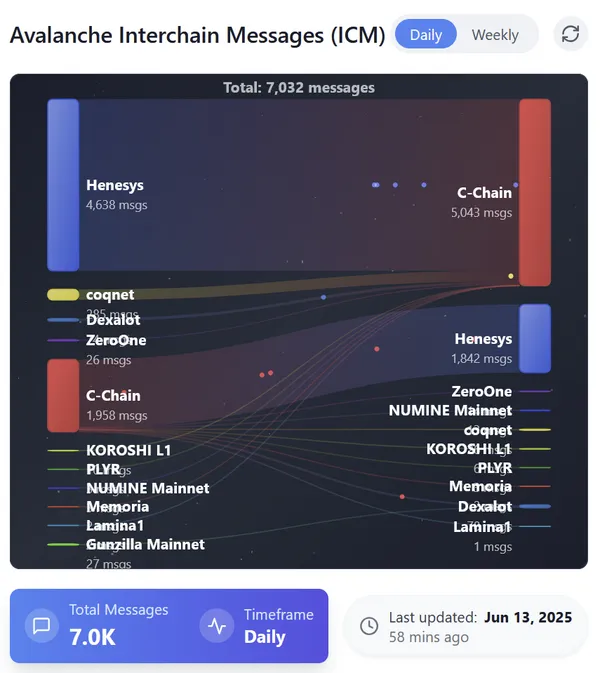This screenshot has height=673, width=600.
Task: Select the KOROSHI L1 source label
Action: pos(128,450)
